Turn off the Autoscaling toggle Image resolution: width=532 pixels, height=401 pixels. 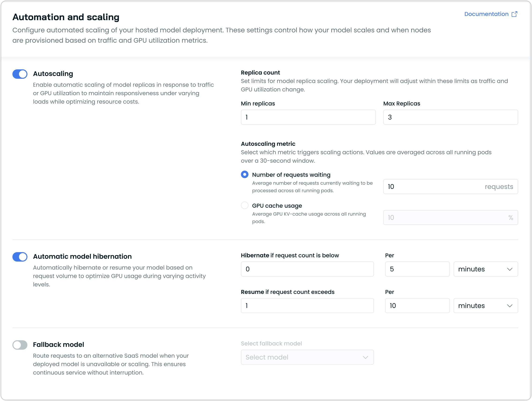pos(20,74)
